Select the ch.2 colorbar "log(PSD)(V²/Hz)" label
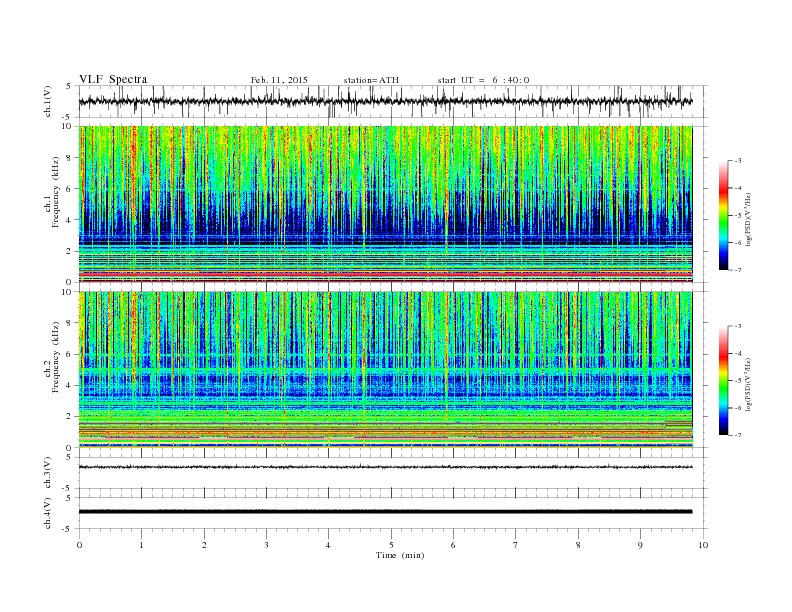Viewport: 792px width, 612px height. tap(748, 384)
